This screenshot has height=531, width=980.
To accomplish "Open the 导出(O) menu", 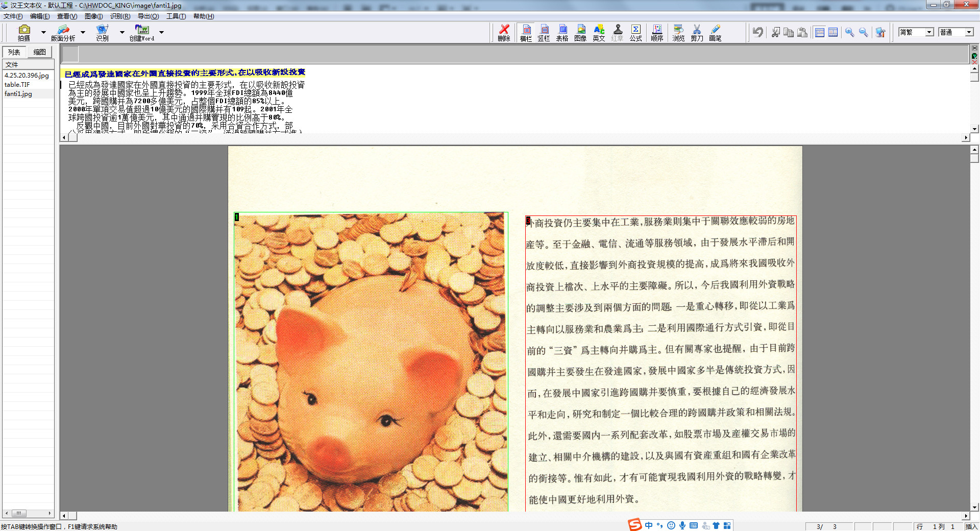I will (148, 16).
